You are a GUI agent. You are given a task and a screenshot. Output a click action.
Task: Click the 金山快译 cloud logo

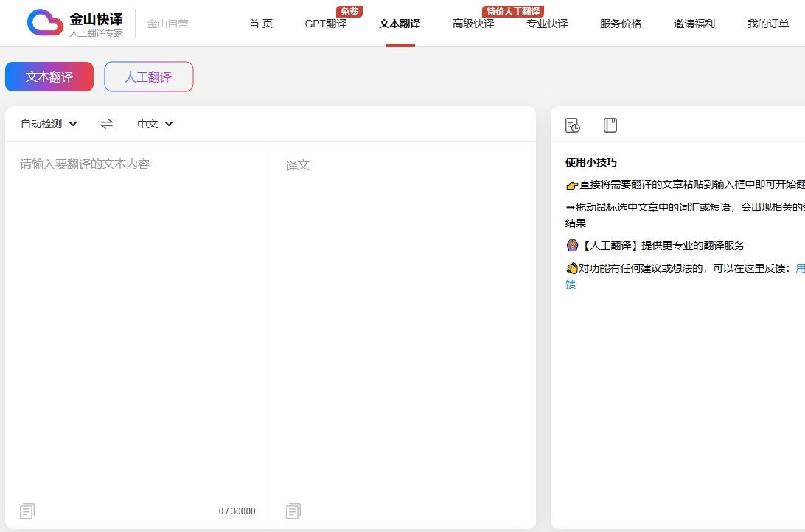click(45, 23)
